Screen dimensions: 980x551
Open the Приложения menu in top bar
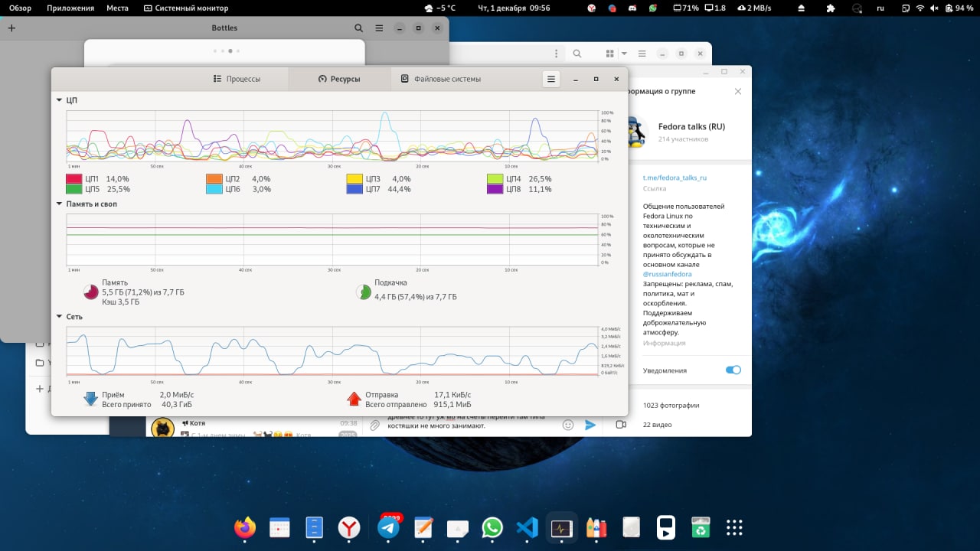(70, 8)
